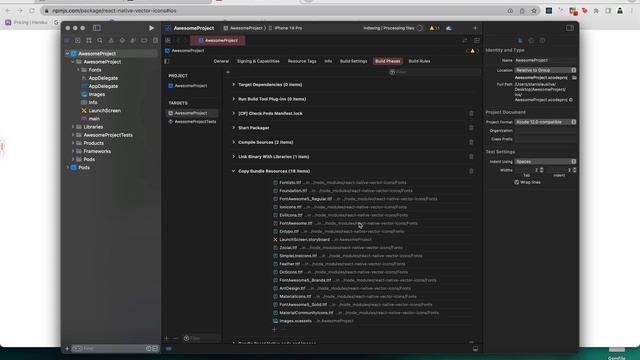Screen dimensions: 640x360
Task: Expand Link Binary With Libraries section
Action: pos(233,157)
